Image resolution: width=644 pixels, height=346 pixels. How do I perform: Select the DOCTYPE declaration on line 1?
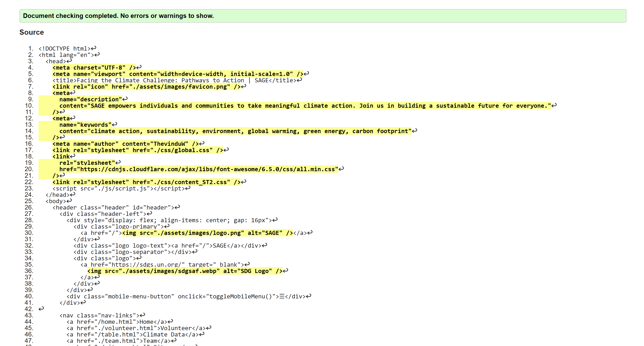coord(65,48)
